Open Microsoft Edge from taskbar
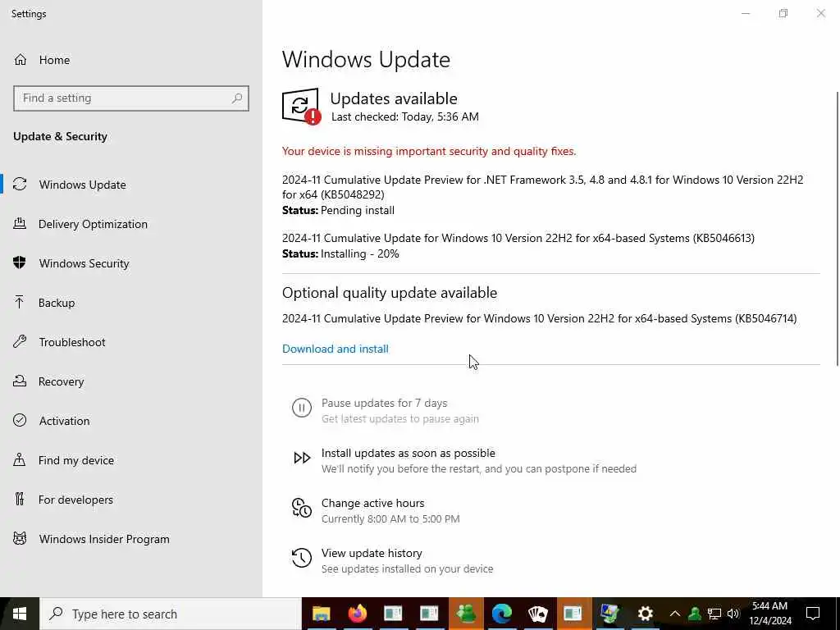 point(502,614)
